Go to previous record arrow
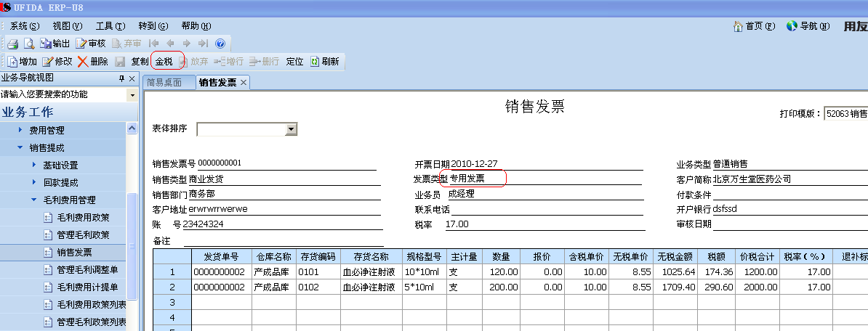This screenshot has height=331, width=868. click(171, 44)
